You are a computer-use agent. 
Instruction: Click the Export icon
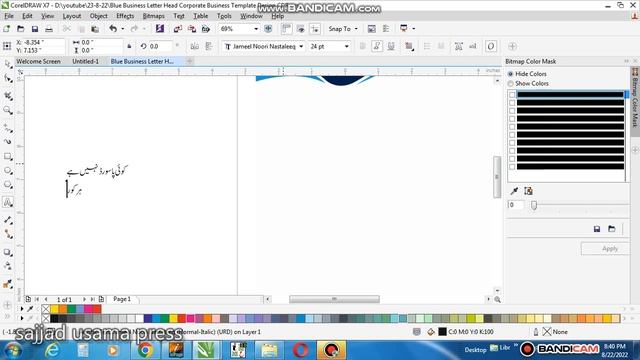click(x=191, y=29)
